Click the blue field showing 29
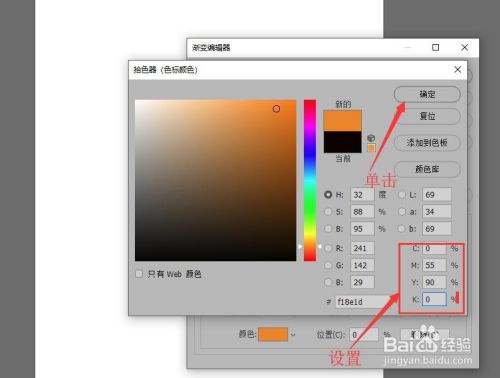The height and width of the screenshot is (378, 500). pyautogui.click(x=362, y=282)
